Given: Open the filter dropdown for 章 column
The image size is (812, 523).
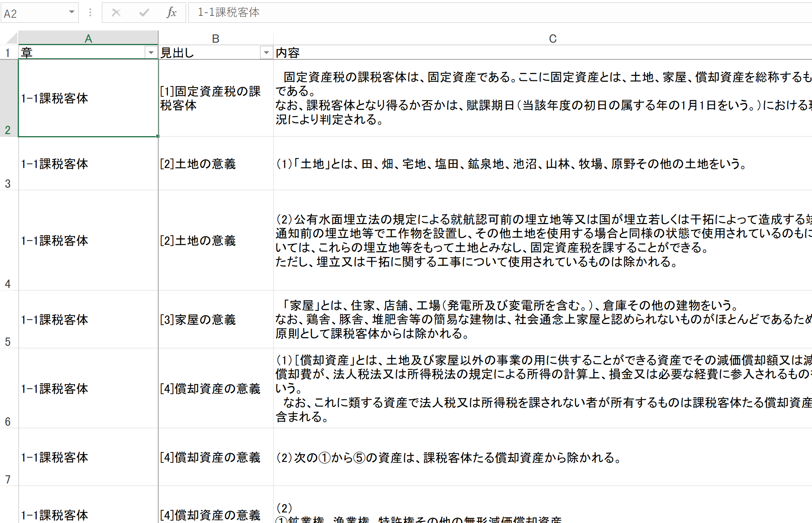Looking at the screenshot, I should point(151,52).
